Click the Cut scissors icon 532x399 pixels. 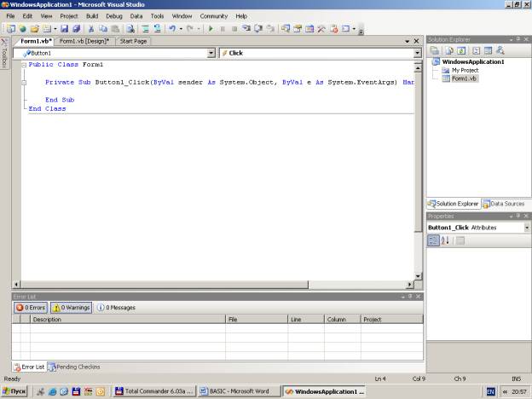tap(91, 29)
